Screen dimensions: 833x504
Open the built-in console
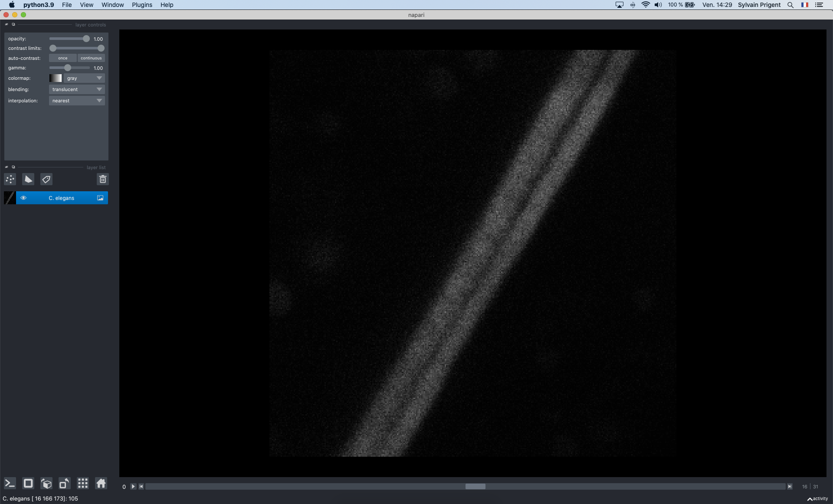(10, 483)
